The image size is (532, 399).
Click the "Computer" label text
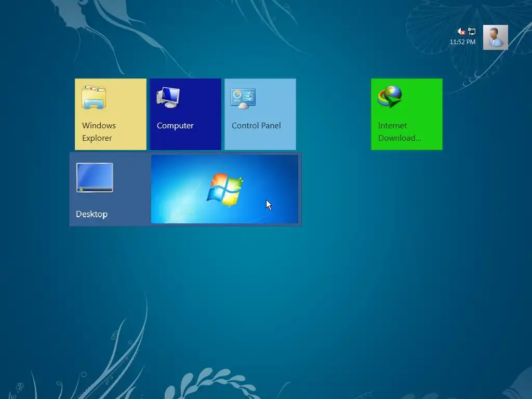coord(175,126)
